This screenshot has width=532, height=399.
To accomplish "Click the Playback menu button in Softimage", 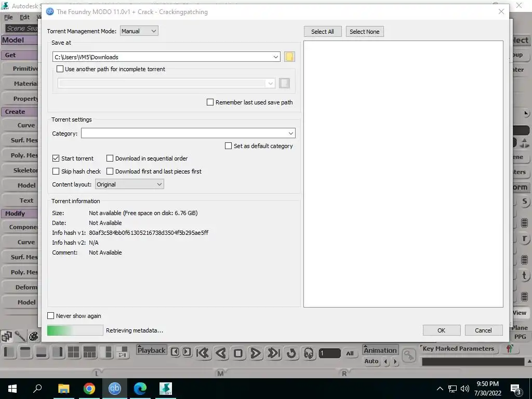I will coord(151,350).
